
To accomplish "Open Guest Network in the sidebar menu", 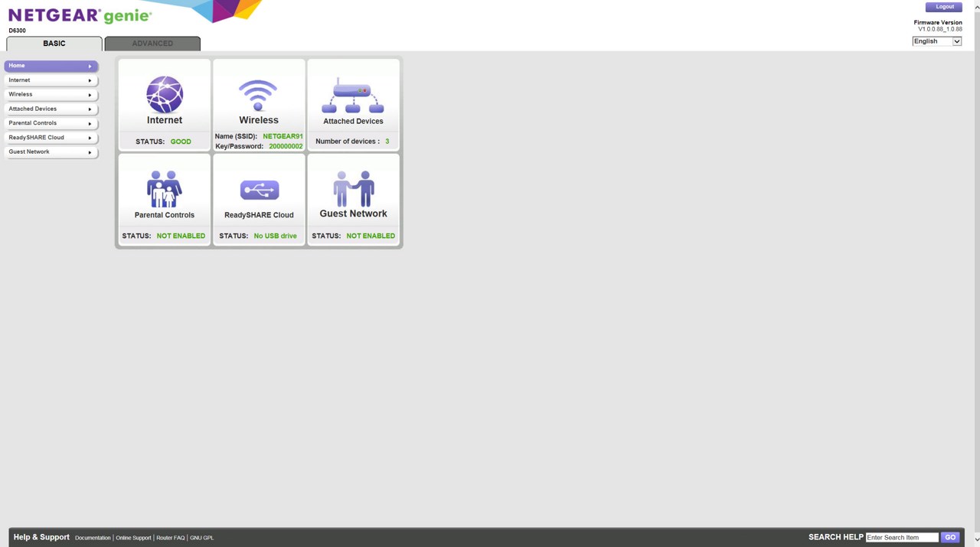I will pos(51,152).
